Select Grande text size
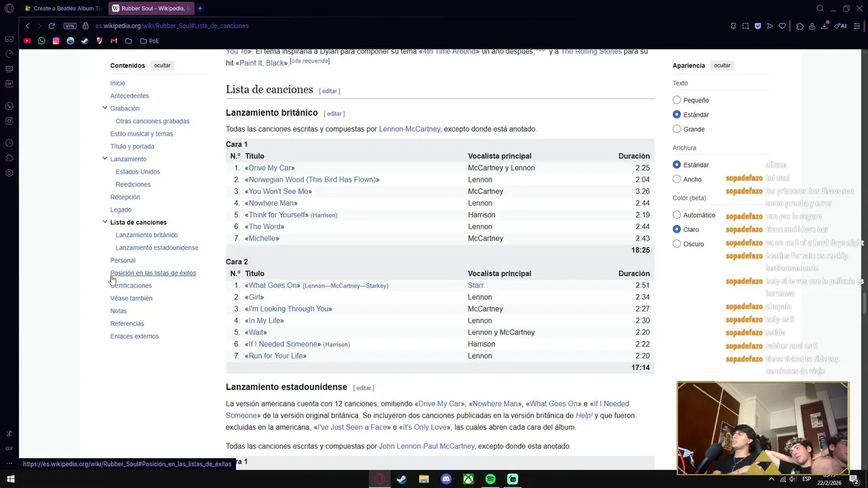This screenshot has height=488, width=868. click(x=677, y=129)
